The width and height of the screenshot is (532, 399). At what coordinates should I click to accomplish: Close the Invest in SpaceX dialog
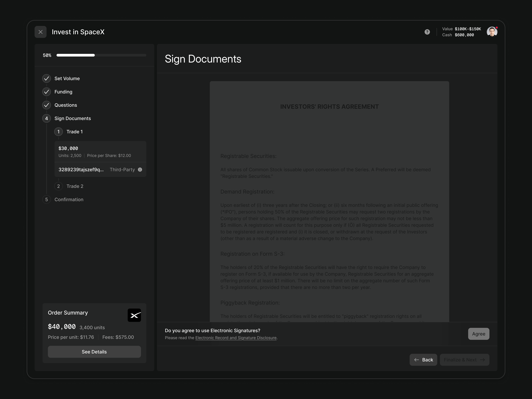point(40,32)
